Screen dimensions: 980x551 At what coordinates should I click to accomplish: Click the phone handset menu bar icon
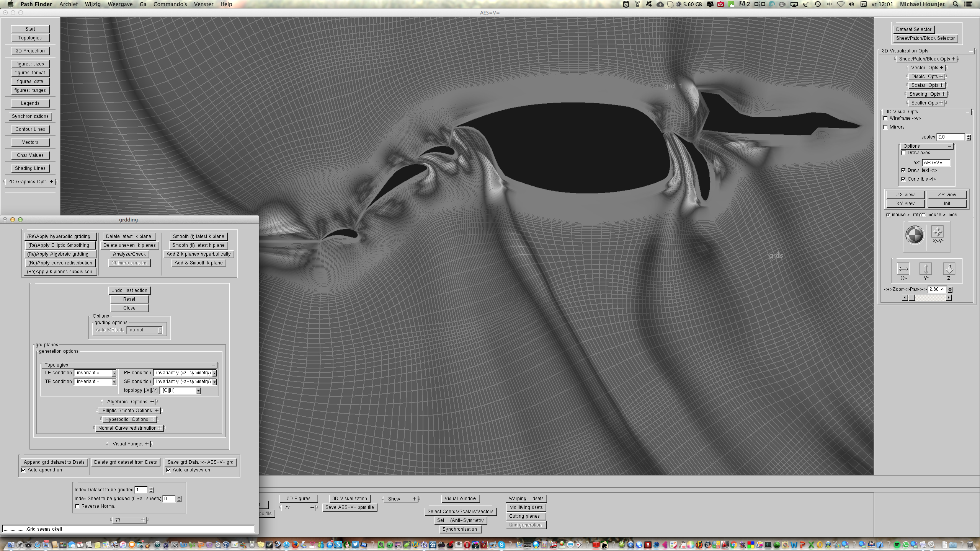806,4
